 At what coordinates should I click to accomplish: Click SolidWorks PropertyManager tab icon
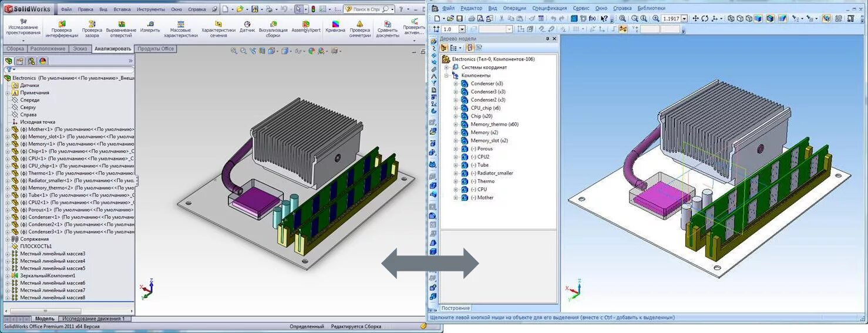click(19, 61)
